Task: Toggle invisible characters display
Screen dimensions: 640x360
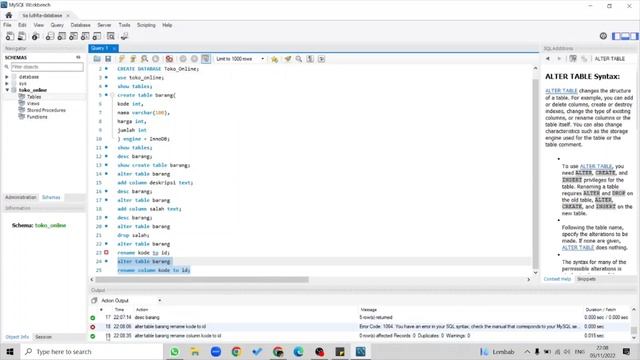Action: point(310,59)
